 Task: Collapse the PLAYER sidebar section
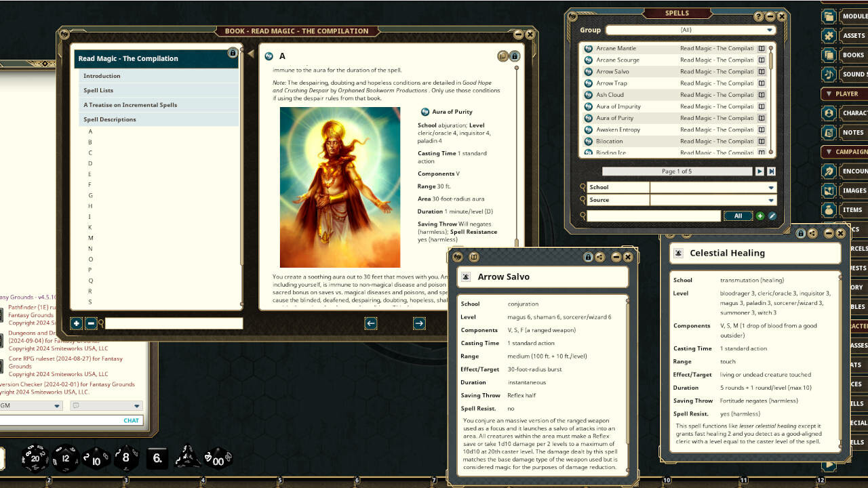pyautogui.click(x=828, y=94)
